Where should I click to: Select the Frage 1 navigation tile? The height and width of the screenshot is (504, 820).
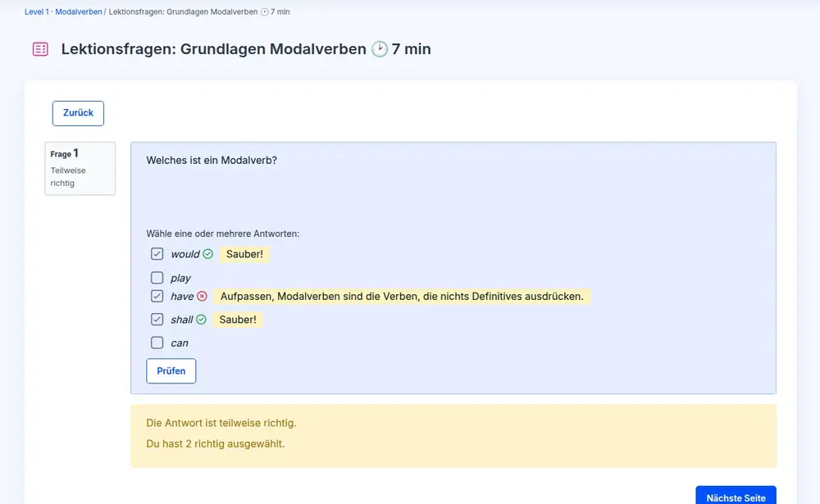pos(80,168)
